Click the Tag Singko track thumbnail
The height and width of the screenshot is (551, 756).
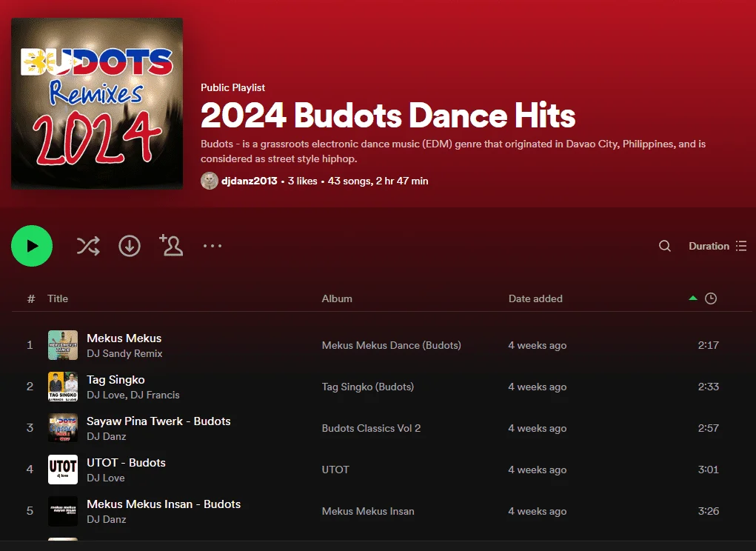point(63,387)
